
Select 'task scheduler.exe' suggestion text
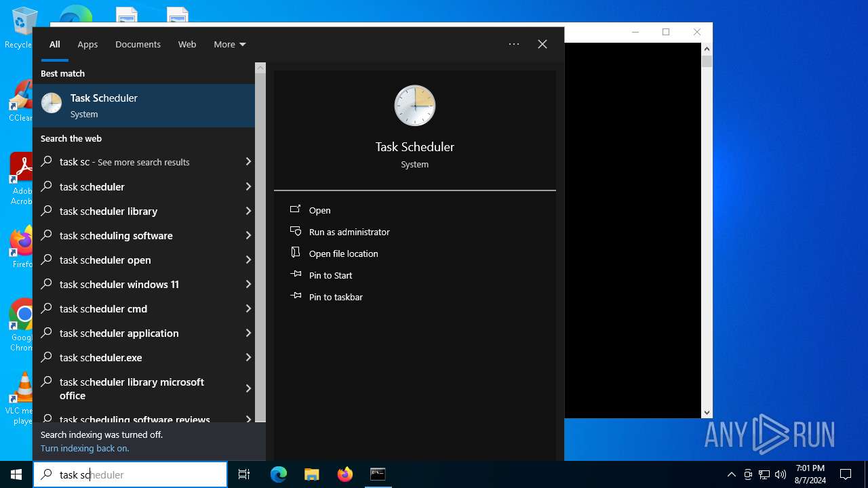point(101,357)
